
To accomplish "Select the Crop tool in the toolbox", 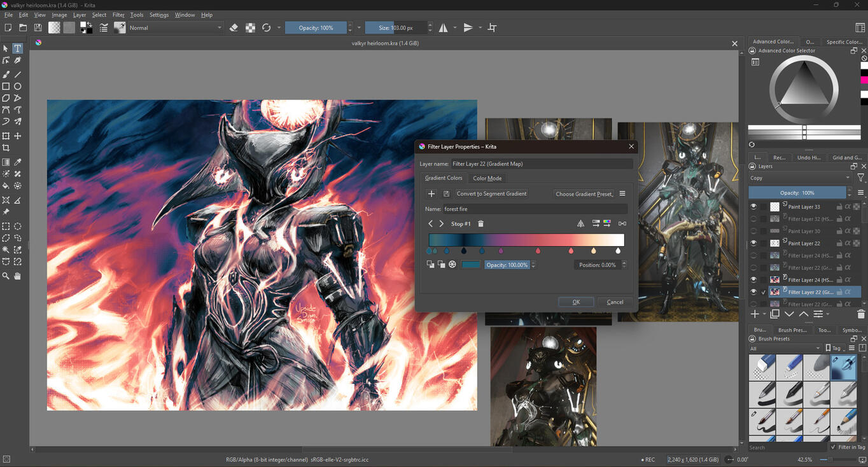I will pos(6,148).
